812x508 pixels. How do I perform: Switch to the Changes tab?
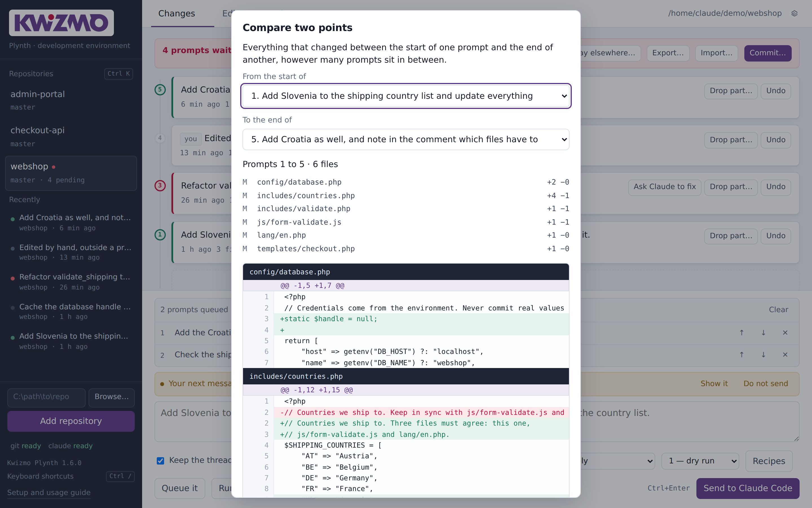click(x=176, y=14)
